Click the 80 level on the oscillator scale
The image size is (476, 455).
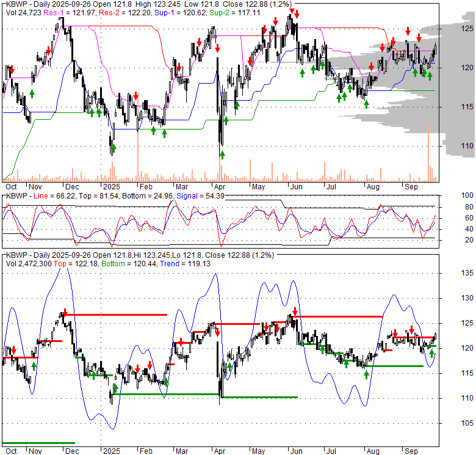469,207
